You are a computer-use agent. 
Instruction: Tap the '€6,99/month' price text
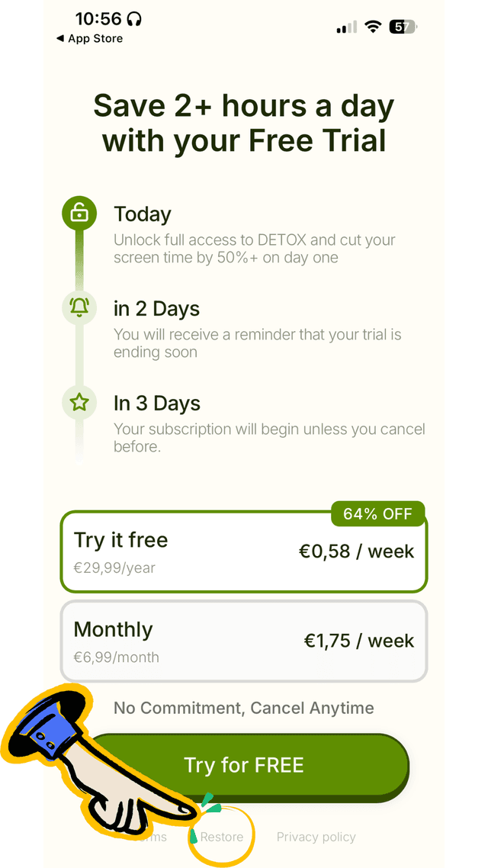(117, 657)
